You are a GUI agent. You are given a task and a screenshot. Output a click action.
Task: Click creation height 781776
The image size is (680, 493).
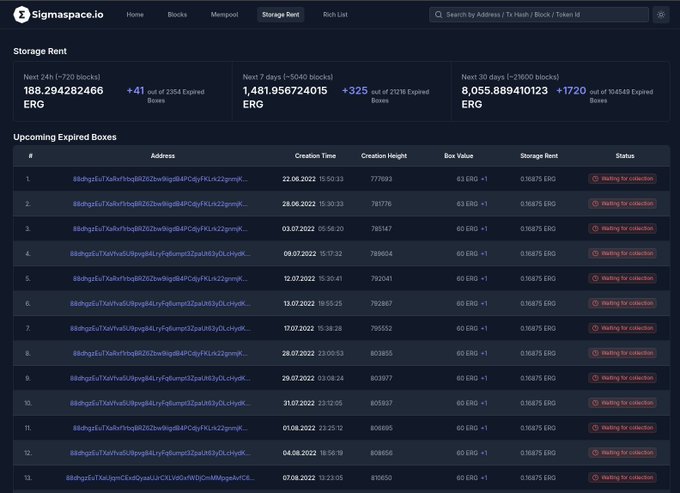(x=381, y=204)
